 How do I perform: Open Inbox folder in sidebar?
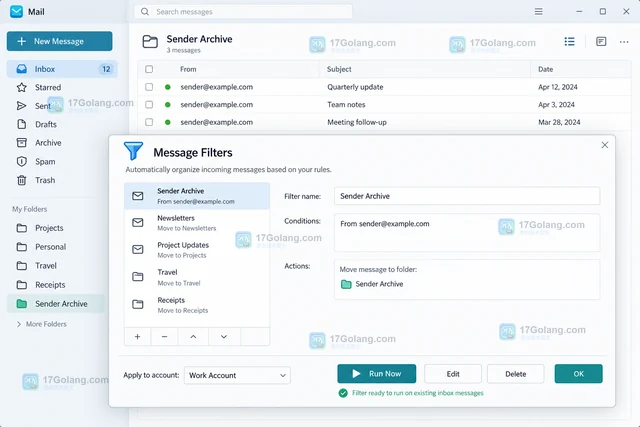tap(62, 69)
